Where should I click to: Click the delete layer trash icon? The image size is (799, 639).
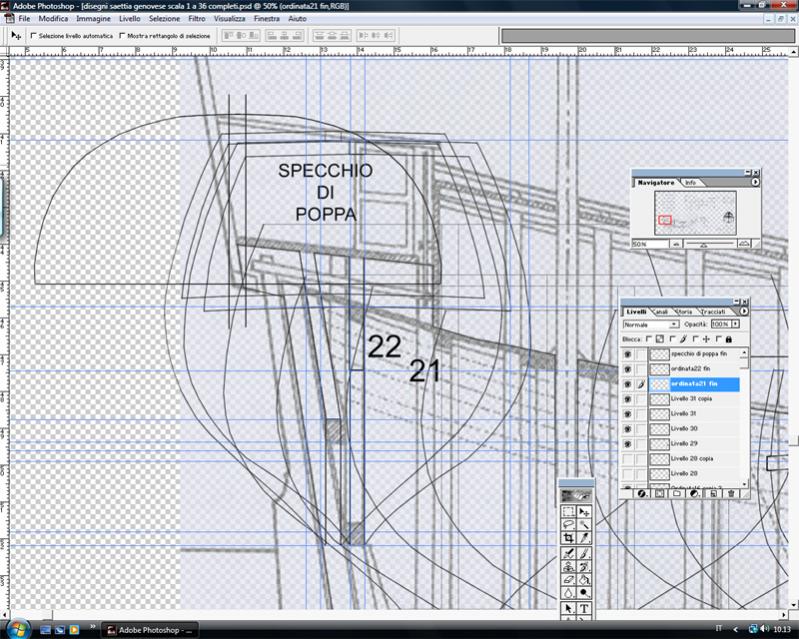click(x=731, y=493)
